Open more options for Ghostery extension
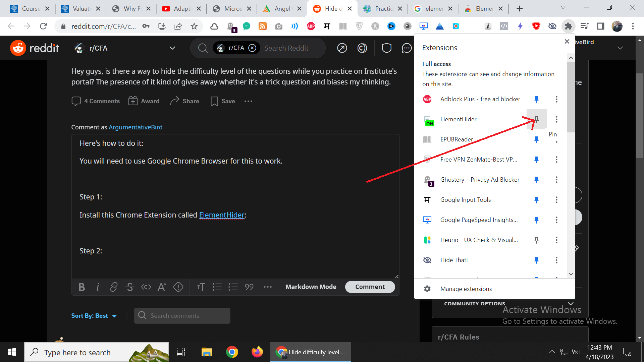 [556, 180]
